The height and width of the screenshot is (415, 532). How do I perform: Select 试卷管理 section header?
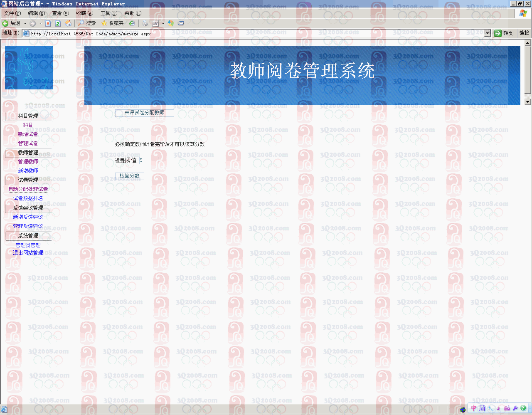coord(28,180)
